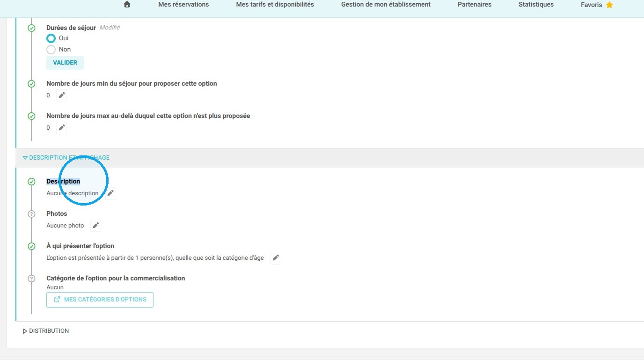The height and width of the screenshot is (360, 644).
Task: Expand the Distribution section
Action: point(46,331)
